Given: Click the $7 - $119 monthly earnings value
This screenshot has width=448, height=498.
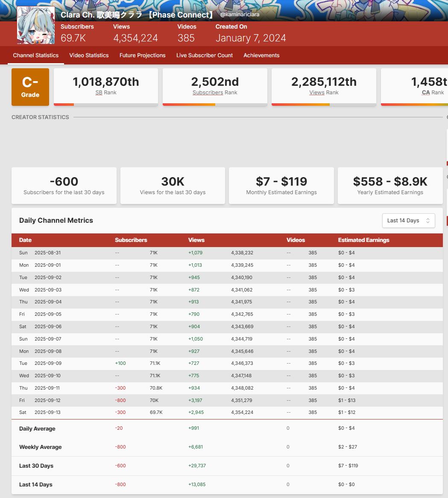Looking at the screenshot, I should coord(281,181).
